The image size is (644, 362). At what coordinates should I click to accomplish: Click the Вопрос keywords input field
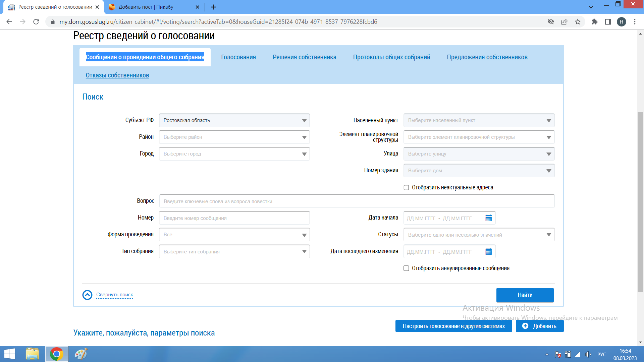tap(357, 201)
